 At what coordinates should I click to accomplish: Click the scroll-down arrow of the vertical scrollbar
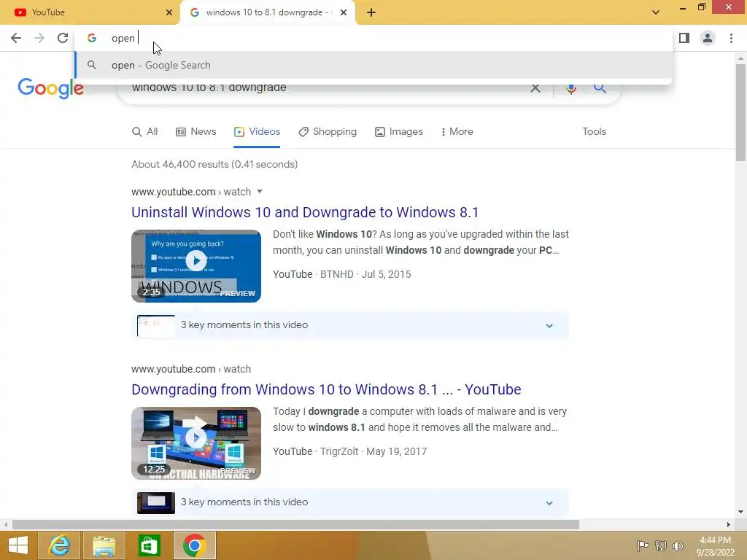click(x=740, y=512)
